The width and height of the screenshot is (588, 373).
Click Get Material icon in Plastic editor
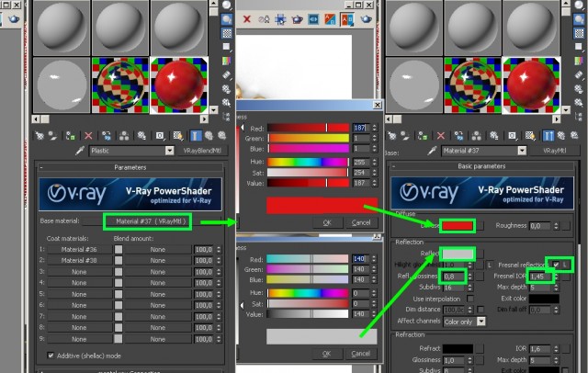click(40, 136)
